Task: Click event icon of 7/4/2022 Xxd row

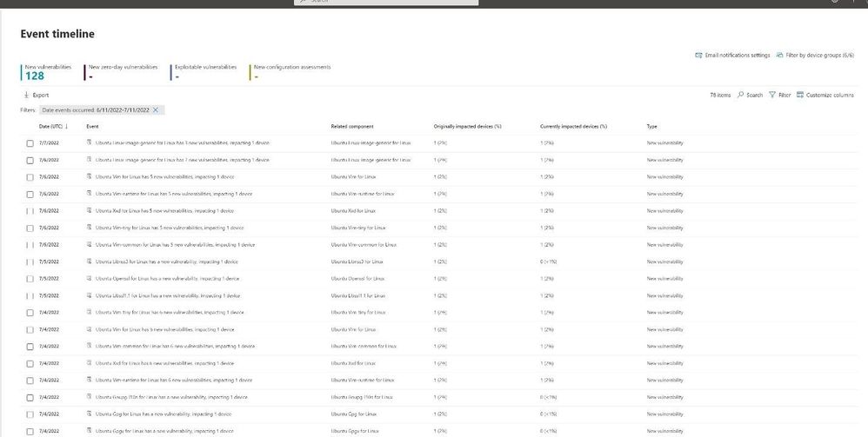Action: (x=89, y=363)
